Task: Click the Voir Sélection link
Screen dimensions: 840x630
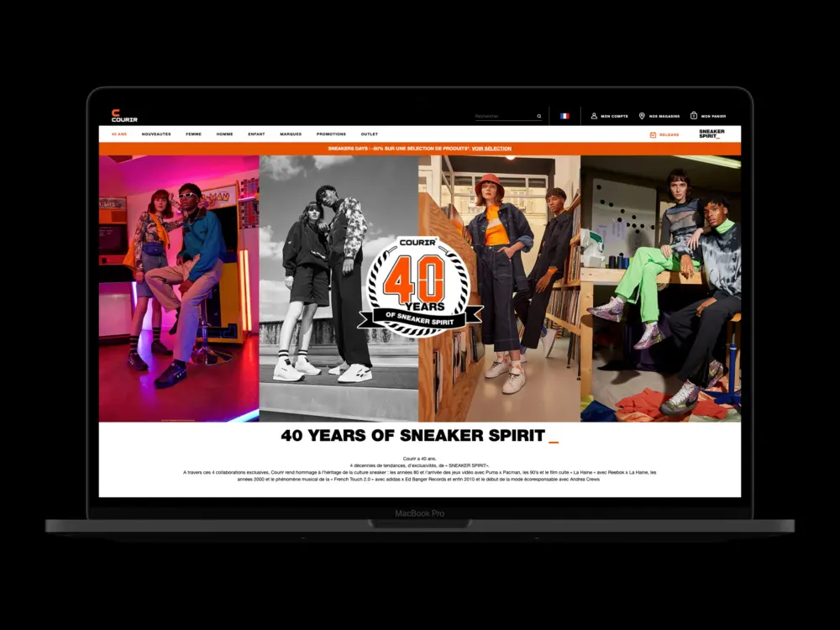Action: point(491,149)
